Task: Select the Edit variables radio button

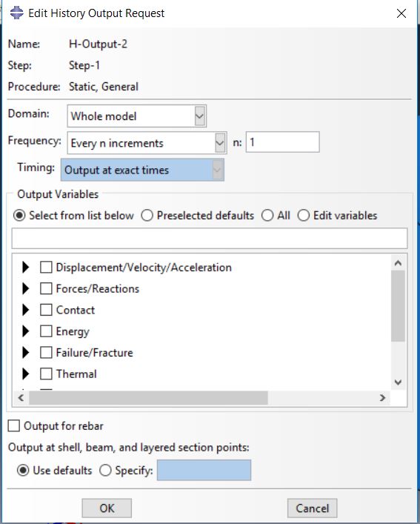Action: pos(304,216)
